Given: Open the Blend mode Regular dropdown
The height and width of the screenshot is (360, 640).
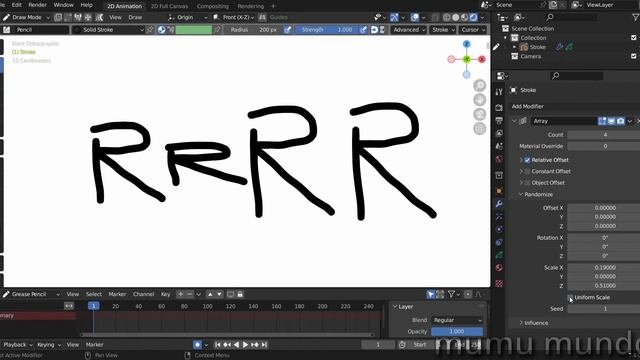Looking at the screenshot, I should 457,320.
